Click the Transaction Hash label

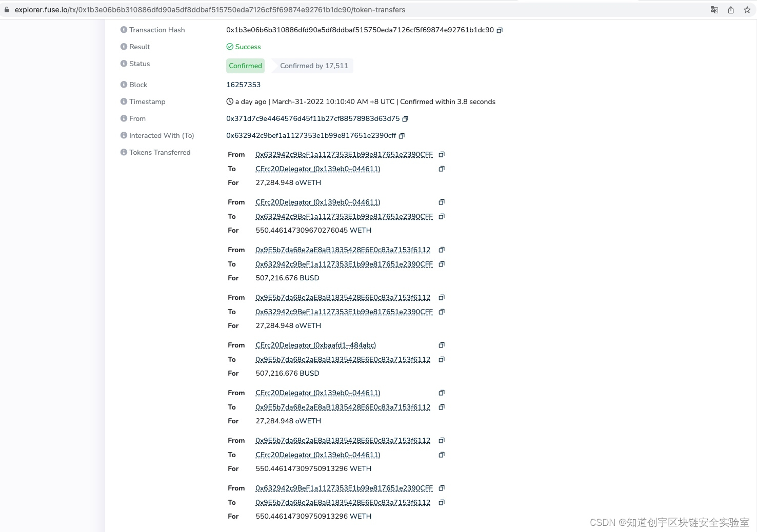157,30
